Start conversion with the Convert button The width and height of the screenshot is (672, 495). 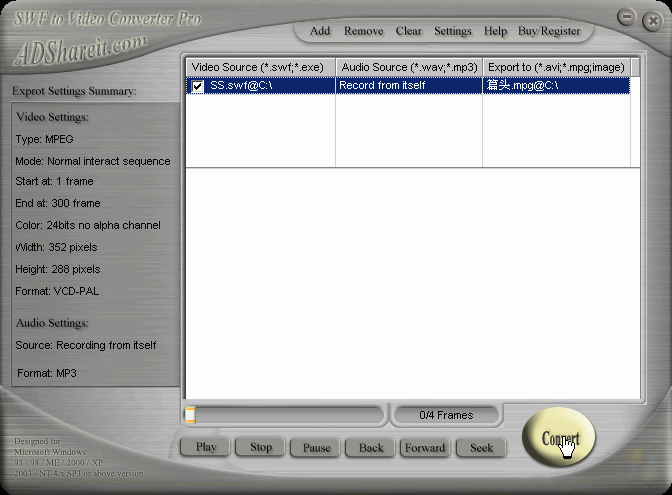coord(559,438)
